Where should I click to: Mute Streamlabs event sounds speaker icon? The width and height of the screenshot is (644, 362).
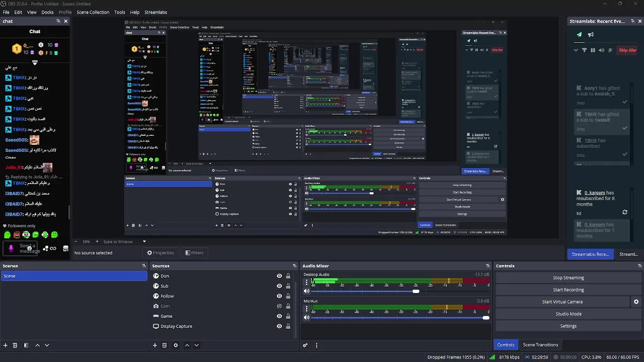coord(601,50)
